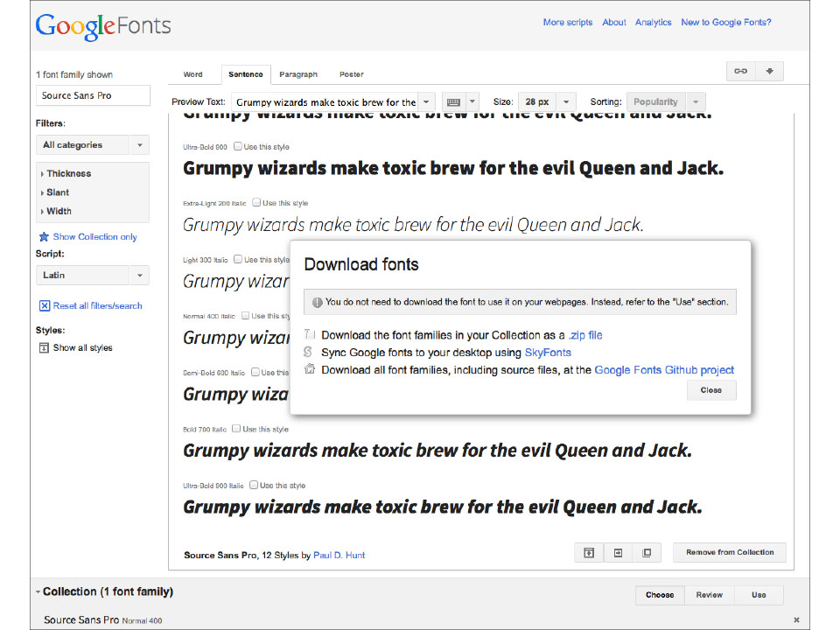The height and width of the screenshot is (630, 840).
Task: Click the font search field
Action: pyautogui.click(x=93, y=95)
